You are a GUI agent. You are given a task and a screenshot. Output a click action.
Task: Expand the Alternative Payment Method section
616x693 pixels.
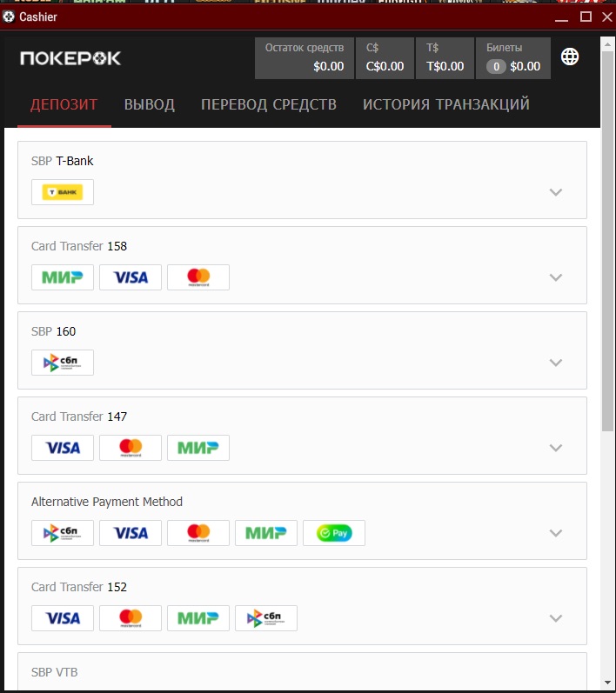click(x=555, y=533)
